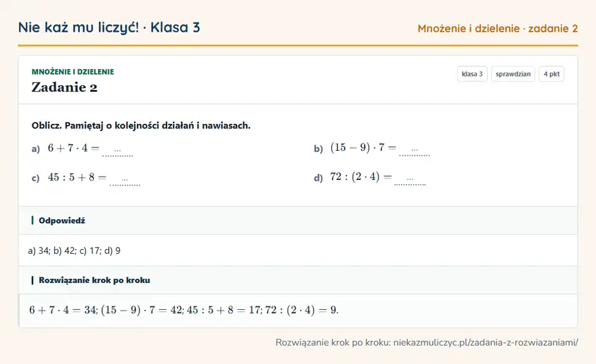Click the 'Rozwiązanie krok po kroku' section header
The image size is (596, 364).
298,280
